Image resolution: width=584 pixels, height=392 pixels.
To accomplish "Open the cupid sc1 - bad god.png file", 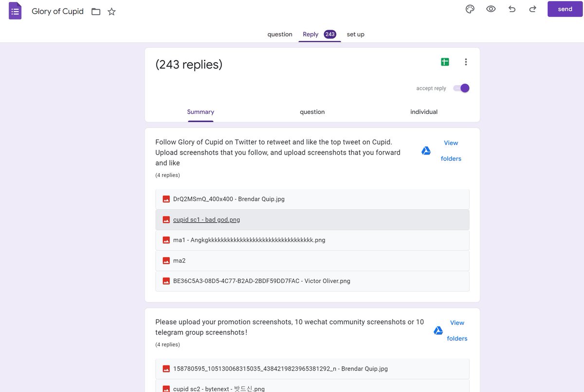I will click(x=312, y=219).
